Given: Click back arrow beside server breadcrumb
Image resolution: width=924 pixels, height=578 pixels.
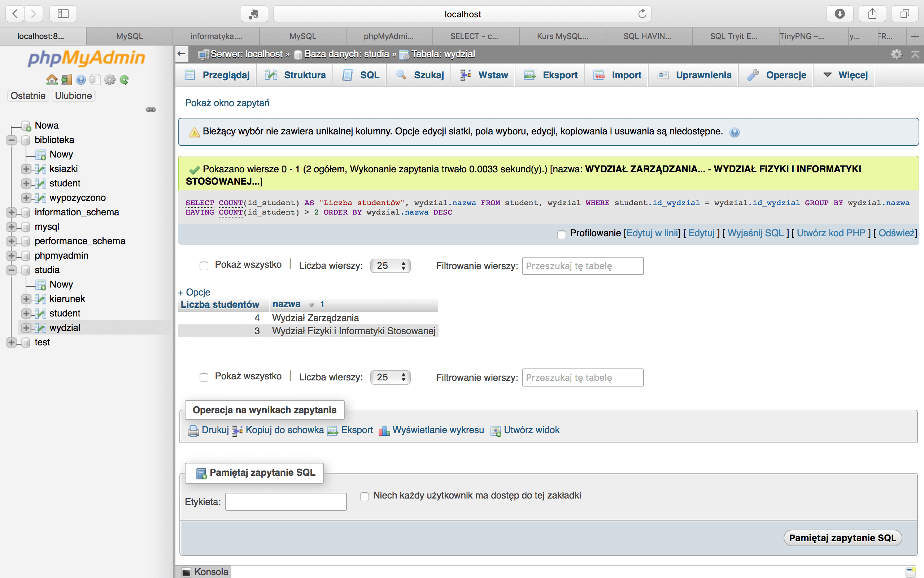Looking at the screenshot, I should click(x=182, y=54).
